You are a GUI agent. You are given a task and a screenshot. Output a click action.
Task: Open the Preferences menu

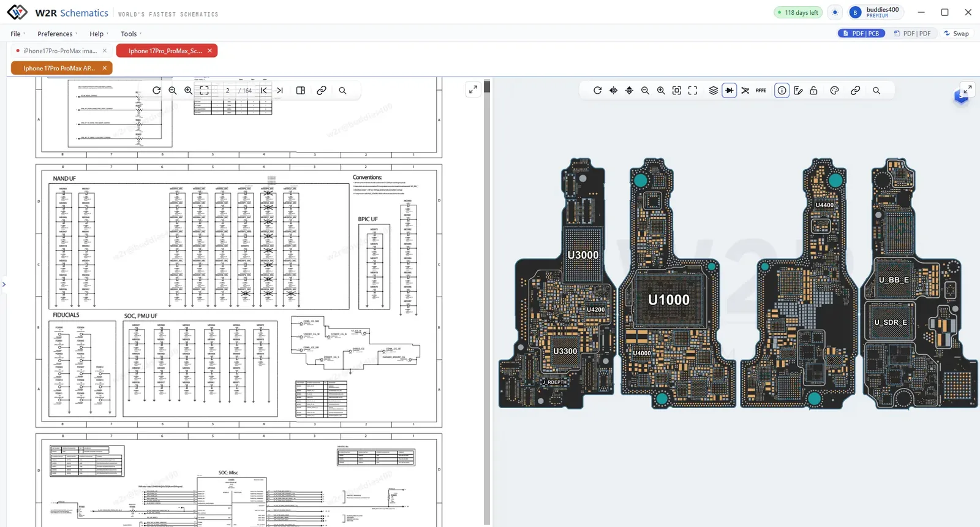point(57,34)
